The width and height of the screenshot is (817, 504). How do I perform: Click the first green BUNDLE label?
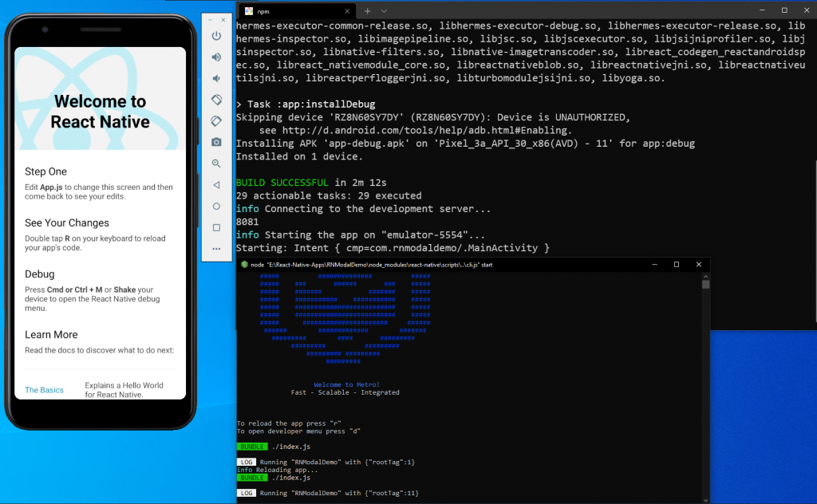(252, 447)
